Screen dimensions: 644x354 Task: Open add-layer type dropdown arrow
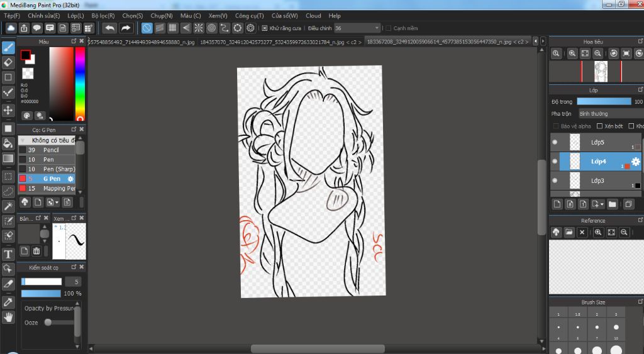pyautogui.click(x=602, y=204)
